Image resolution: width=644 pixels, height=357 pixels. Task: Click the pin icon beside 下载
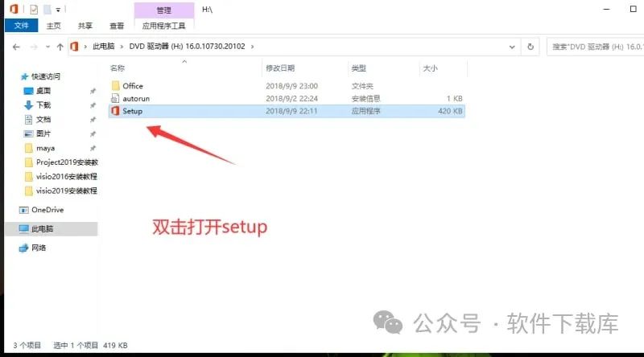pyautogui.click(x=93, y=105)
